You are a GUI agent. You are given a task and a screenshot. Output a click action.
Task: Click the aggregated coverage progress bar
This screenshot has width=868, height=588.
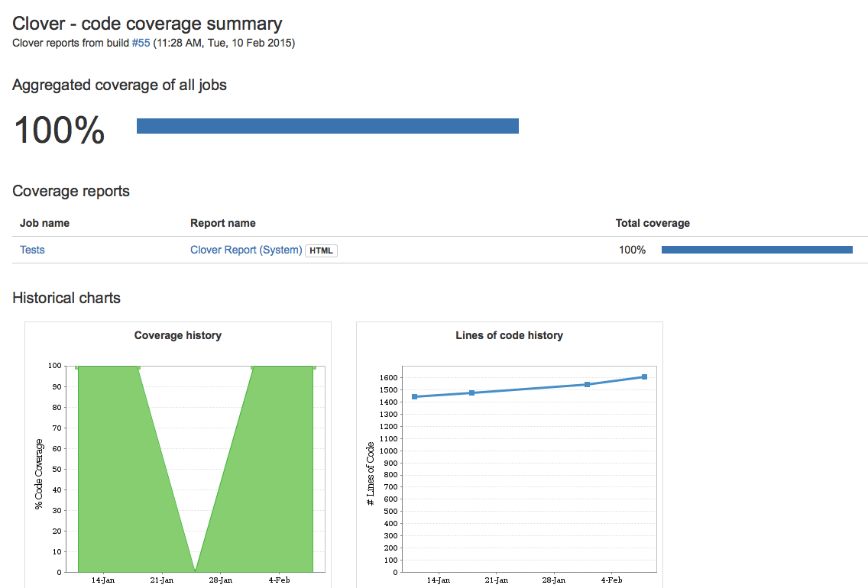327,126
